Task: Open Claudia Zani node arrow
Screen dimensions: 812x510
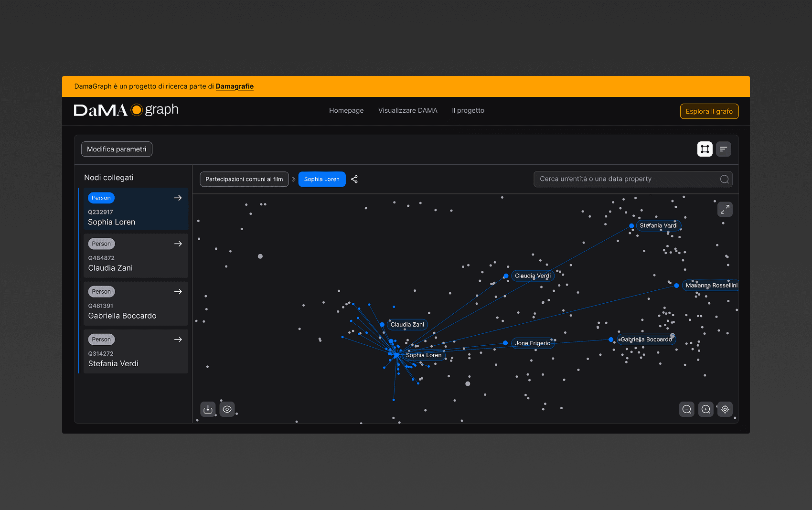Action: [178, 244]
